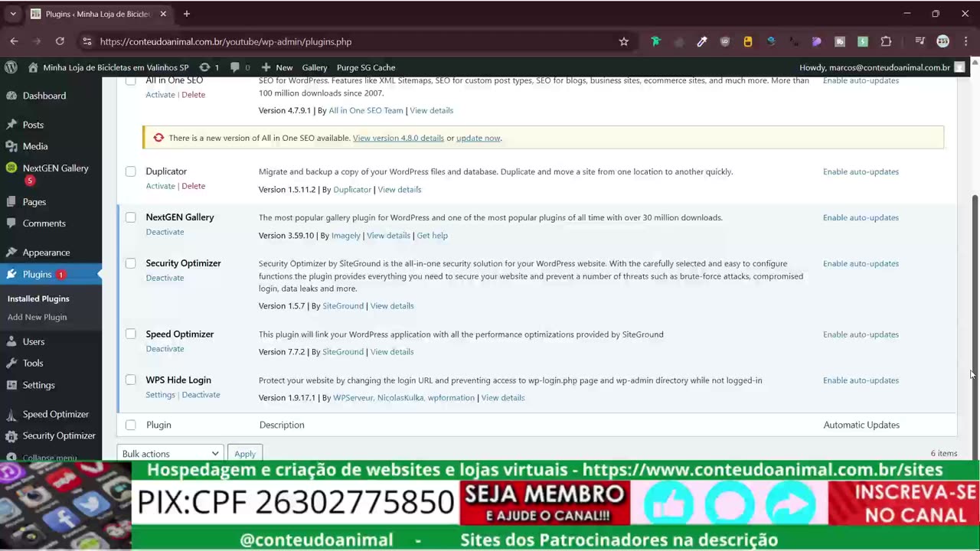Click the address bar URL field
The height and width of the screenshot is (551, 980).
click(x=356, y=41)
